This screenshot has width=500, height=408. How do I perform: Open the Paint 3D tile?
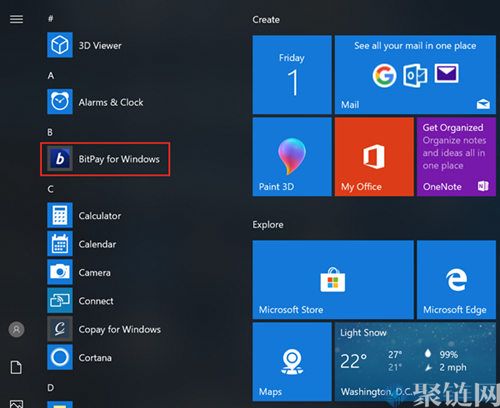click(x=292, y=157)
